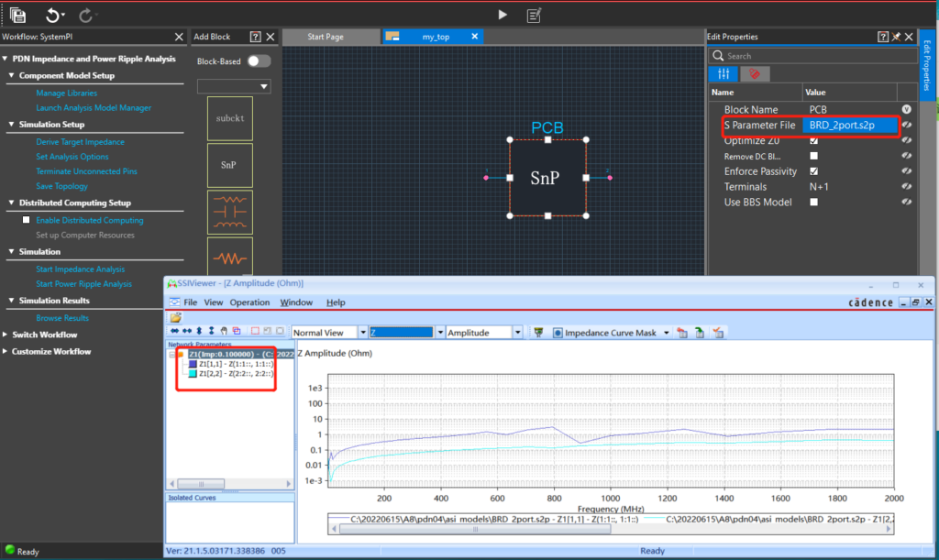Screen dimensions: 939x560
Task: Click the Derive Target Impedance link
Action: coord(80,142)
